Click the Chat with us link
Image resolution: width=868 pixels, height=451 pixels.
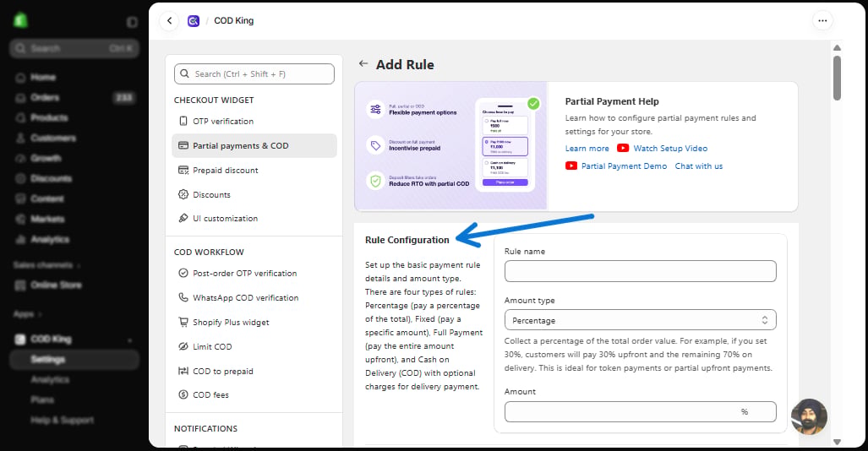(x=699, y=166)
